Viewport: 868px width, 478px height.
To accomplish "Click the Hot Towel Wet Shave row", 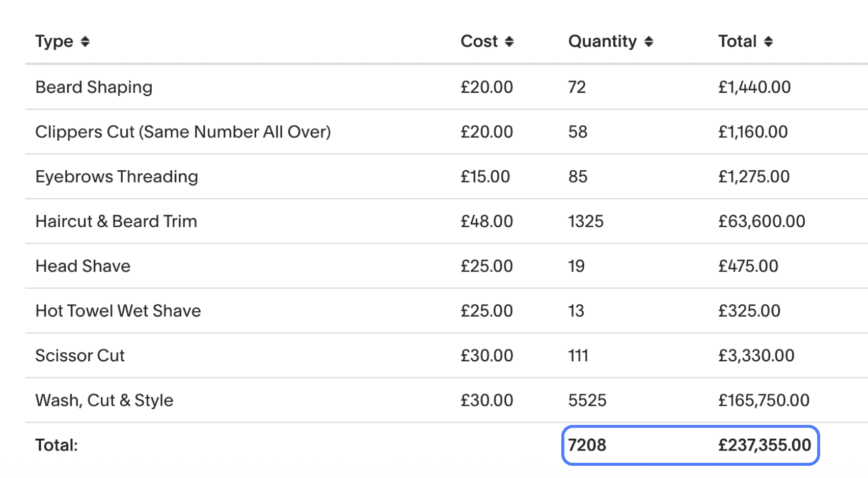I will 118,311.
